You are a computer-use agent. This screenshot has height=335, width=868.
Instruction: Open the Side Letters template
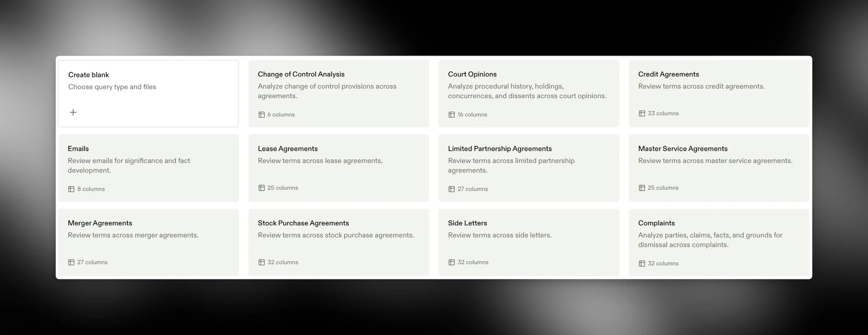tap(529, 243)
